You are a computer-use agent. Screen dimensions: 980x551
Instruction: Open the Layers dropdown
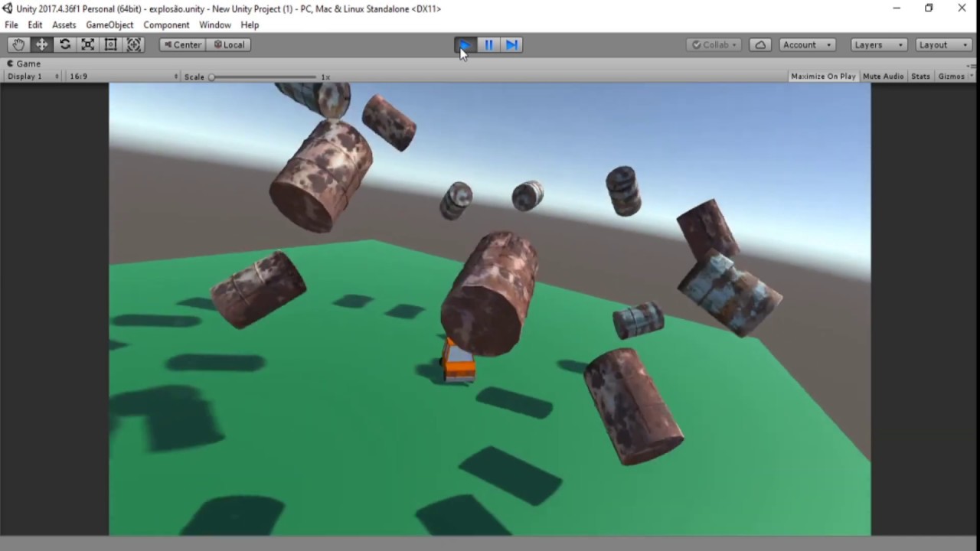[x=879, y=44]
